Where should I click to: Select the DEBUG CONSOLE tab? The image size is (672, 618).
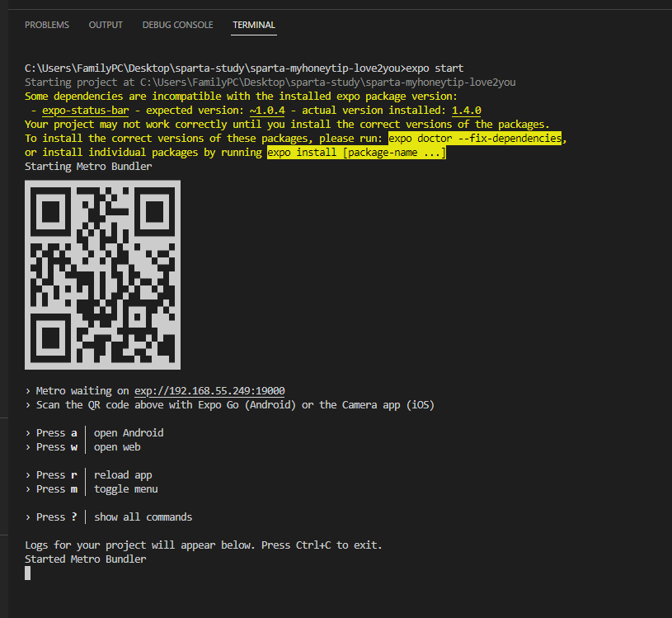[177, 25]
